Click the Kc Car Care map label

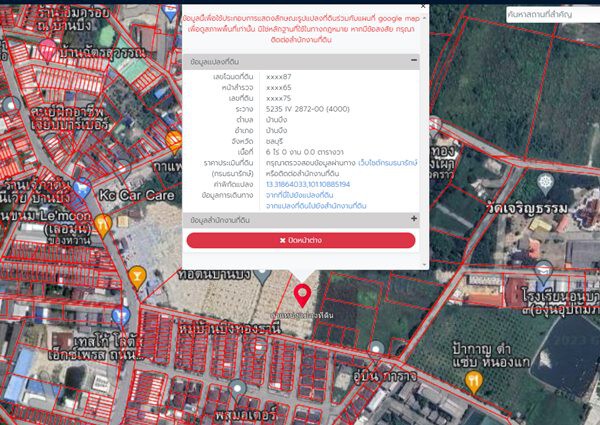[x=137, y=195]
